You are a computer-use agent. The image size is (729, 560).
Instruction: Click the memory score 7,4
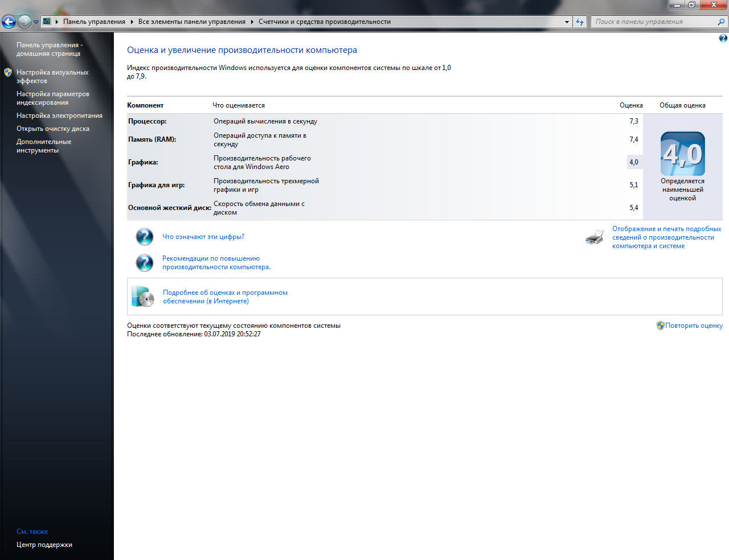point(634,139)
